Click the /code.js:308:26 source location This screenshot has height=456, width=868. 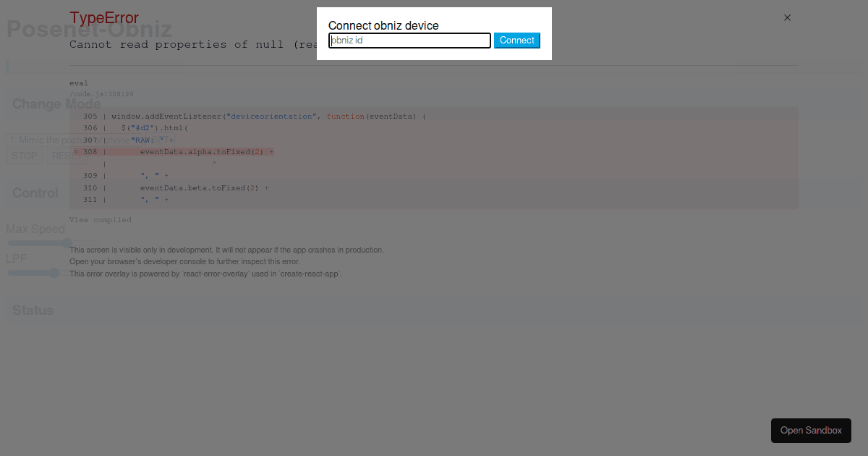click(x=101, y=93)
